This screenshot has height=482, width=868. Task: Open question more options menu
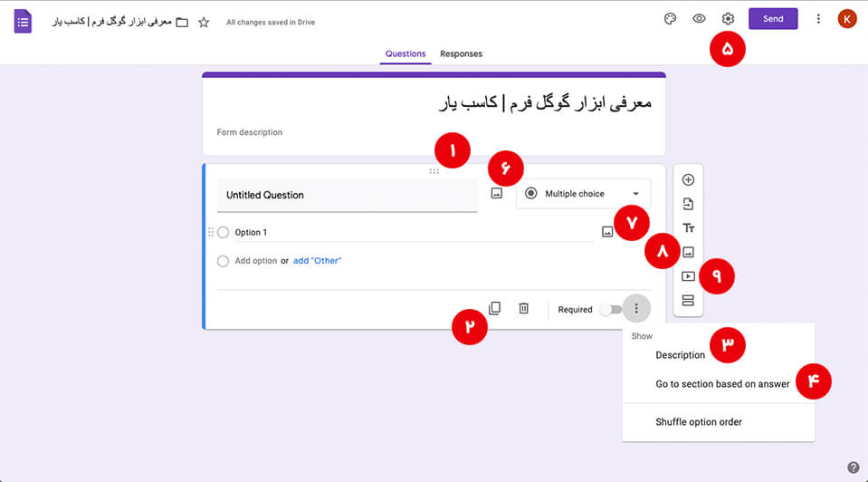coord(636,308)
